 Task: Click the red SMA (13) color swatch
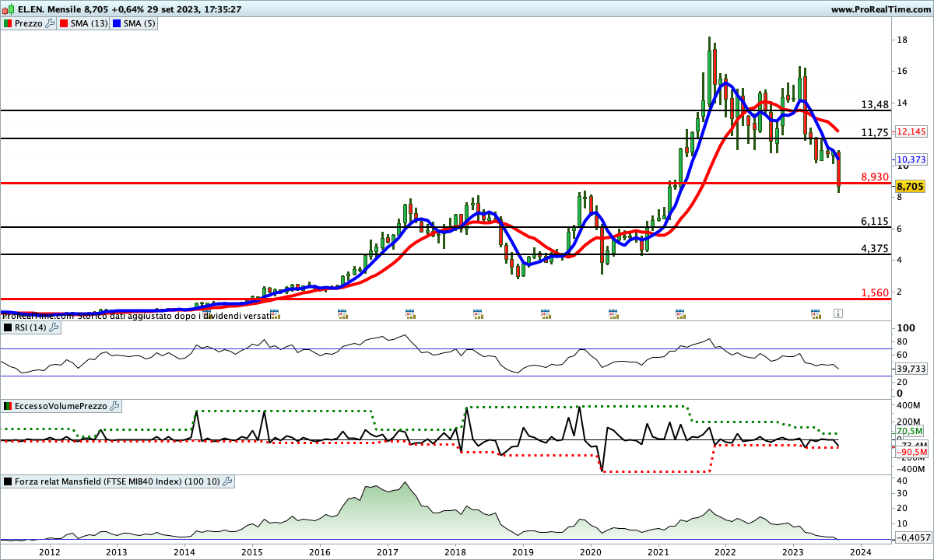[x=63, y=23]
